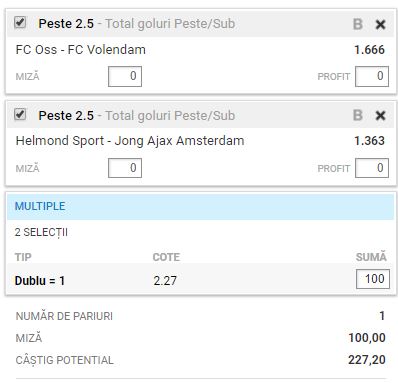Focus the Profit field for Helmond Sport bet

(372, 168)
